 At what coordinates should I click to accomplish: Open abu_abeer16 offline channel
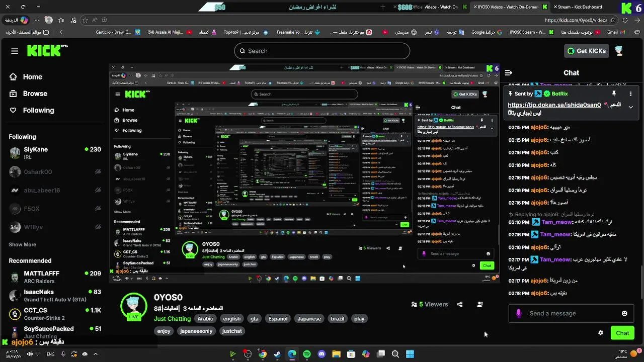[x=55, y=190]
